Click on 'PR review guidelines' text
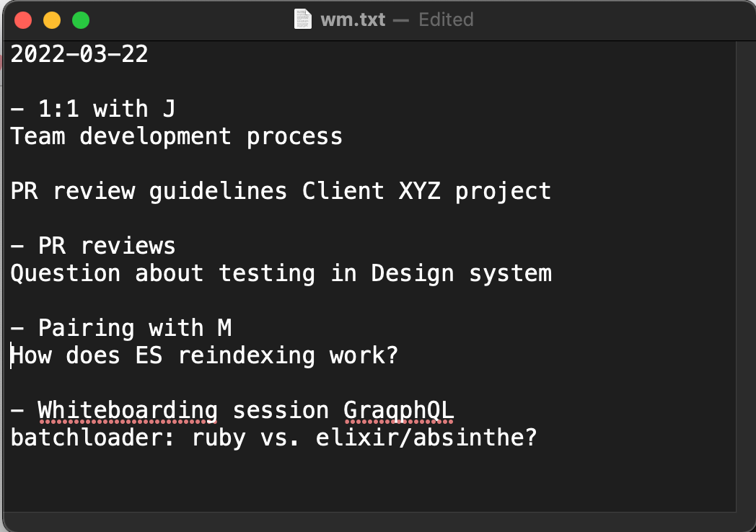Screen dimensions: 756x532 [149, 191]
